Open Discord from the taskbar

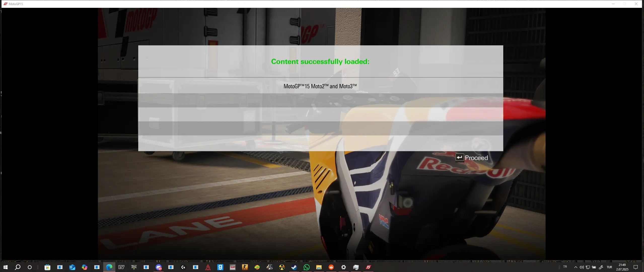(159, 267)
